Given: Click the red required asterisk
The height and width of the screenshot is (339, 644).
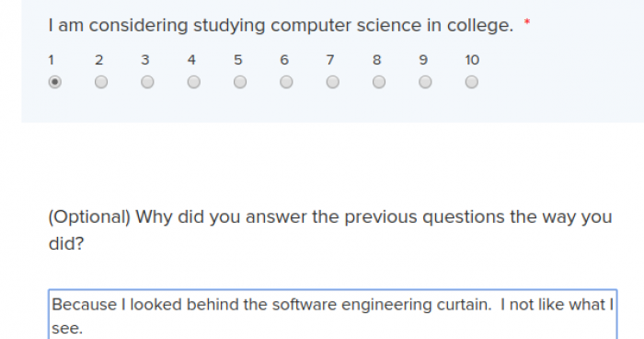Looking at the screenshot, I should (527, 22).
